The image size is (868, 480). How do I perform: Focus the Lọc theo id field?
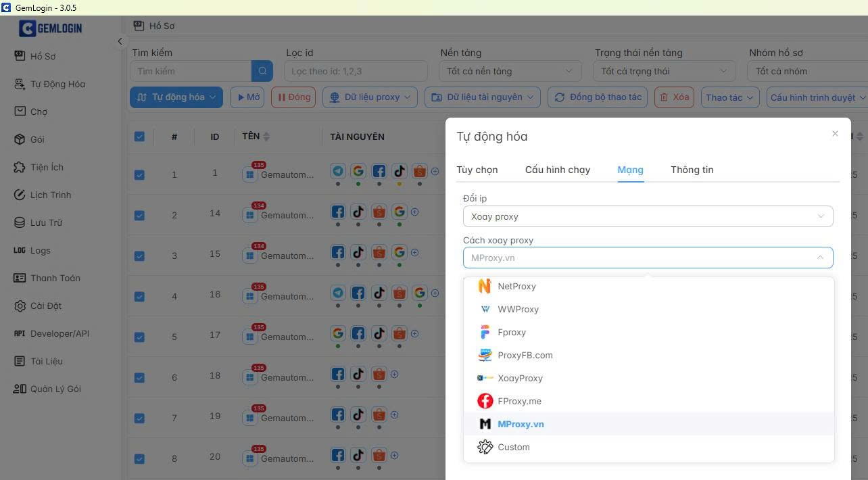click(356, 71)
